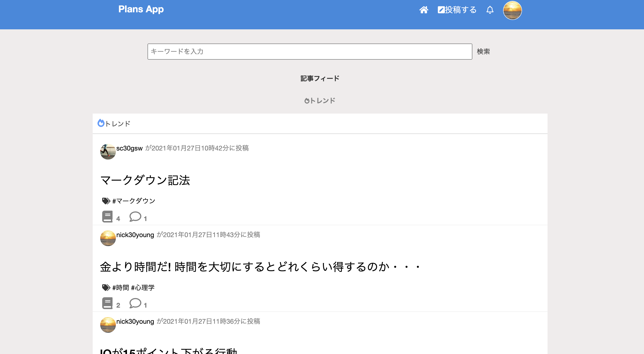Image resolution: width=644 pixels, height=354 pixels.
Task: Click the Plans App logo
Action: pos(141,9)
